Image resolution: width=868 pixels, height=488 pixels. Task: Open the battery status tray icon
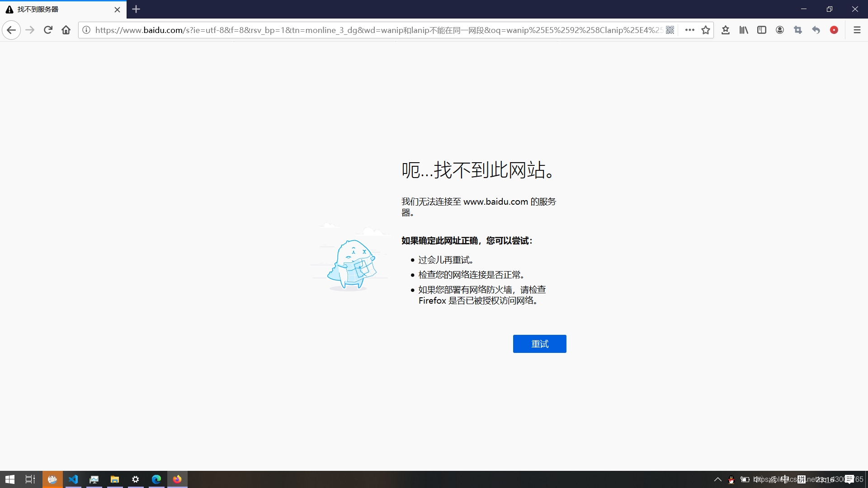[x=745, y=479]
